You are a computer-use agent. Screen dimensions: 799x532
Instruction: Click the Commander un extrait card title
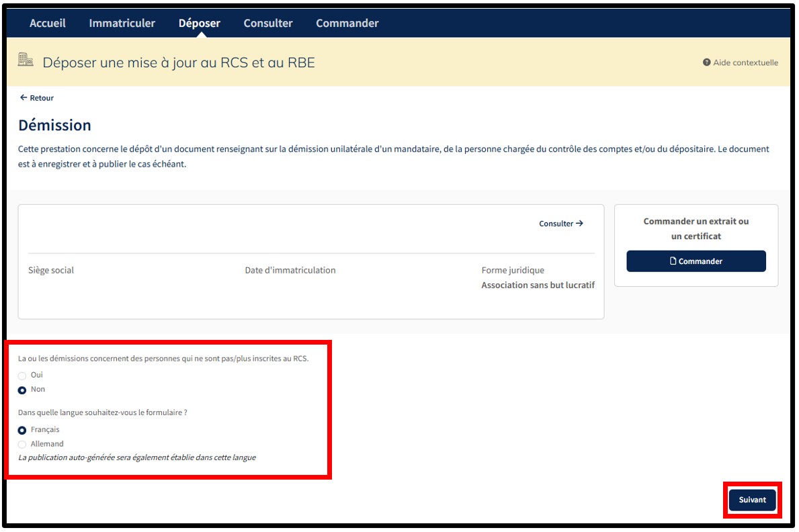(696, 228)
